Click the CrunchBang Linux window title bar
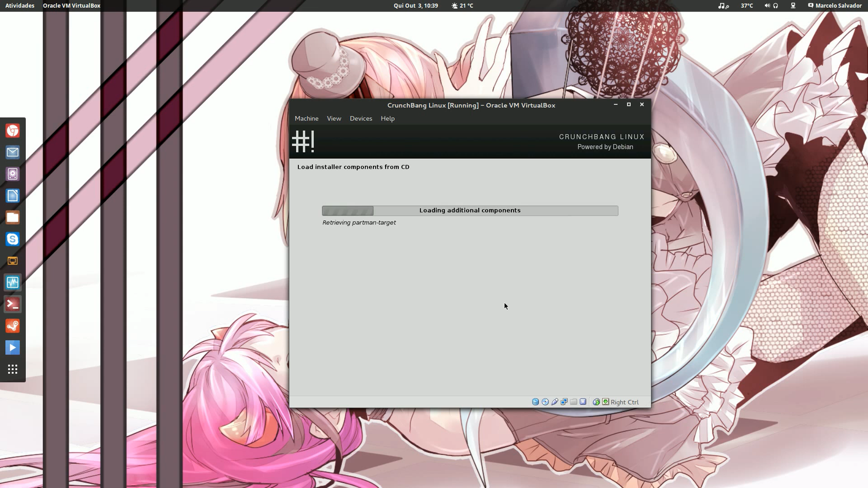This screenshot has height=488, width=868. (x=471, y=105)
